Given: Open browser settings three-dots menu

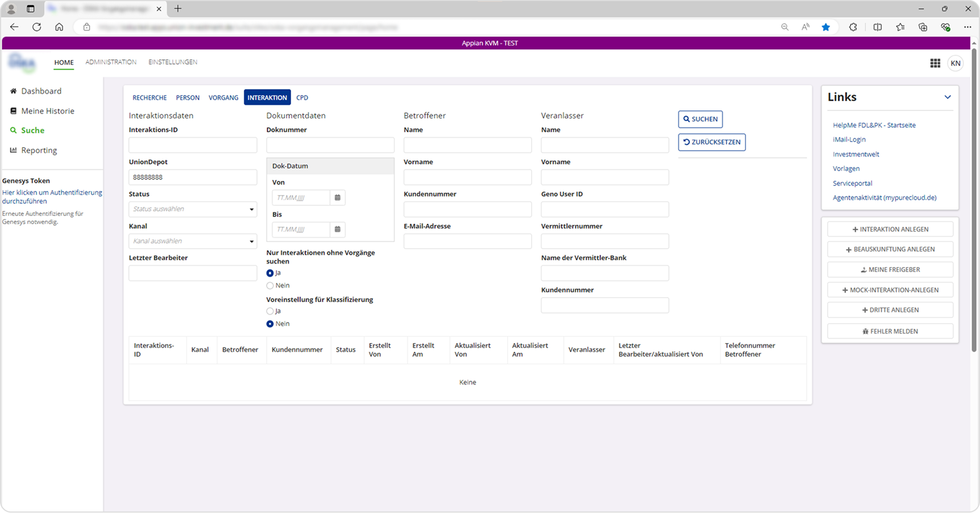Looking at the screenshot, I should (x=967, y=27).
